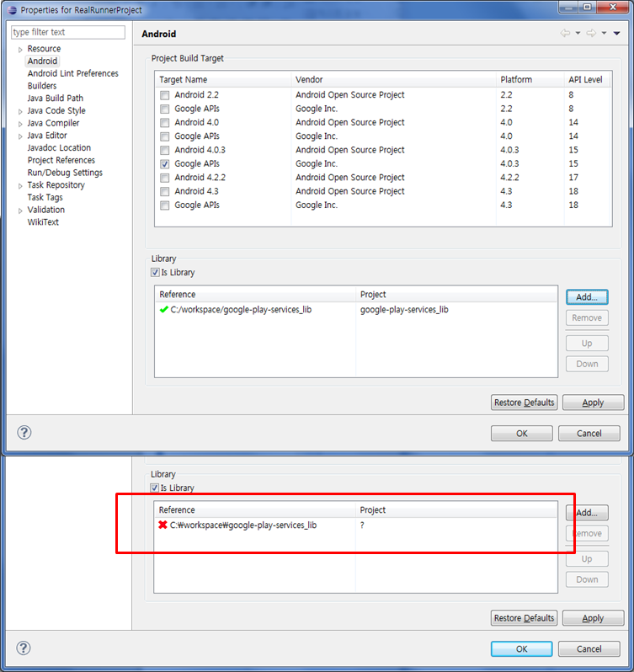Click Cancel in upper dialog
634x672 pixels.
[x=589, y=434]
